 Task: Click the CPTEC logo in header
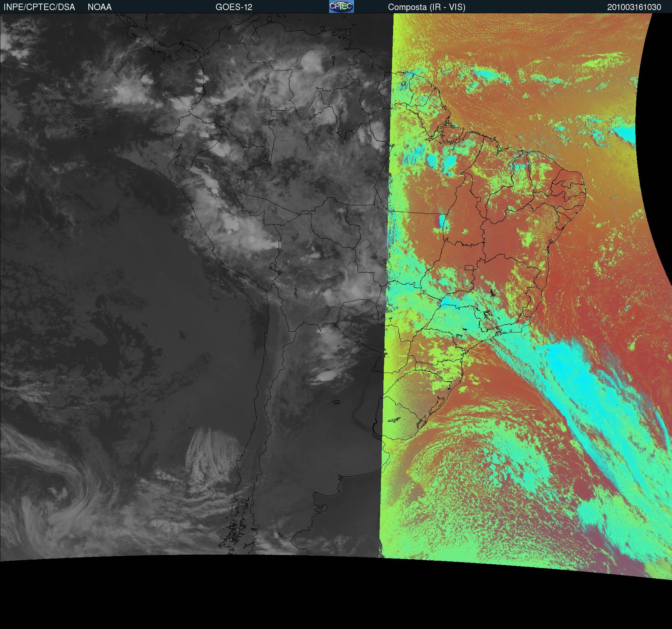341,6
